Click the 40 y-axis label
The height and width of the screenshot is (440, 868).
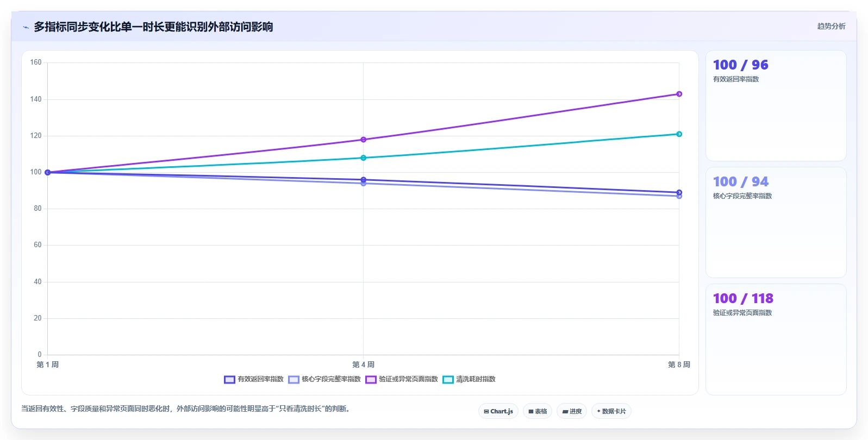click(38, 282)
